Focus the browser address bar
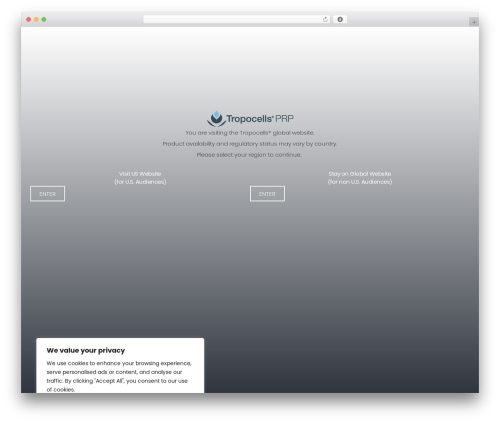The height and width of the screenshot is (423, 500). [x=237, y=20]
